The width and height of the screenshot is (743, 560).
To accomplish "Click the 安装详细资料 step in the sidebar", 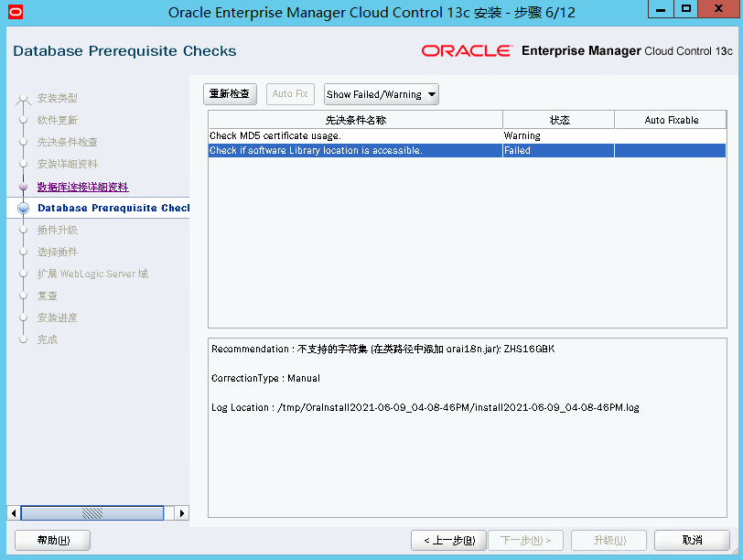I will pos(68,164).
